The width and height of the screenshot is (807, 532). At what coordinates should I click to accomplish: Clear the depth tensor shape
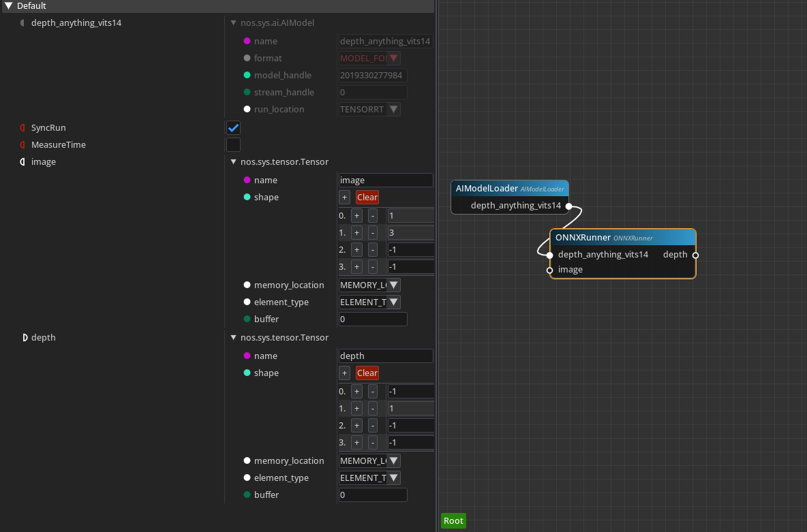click(367, 373)
